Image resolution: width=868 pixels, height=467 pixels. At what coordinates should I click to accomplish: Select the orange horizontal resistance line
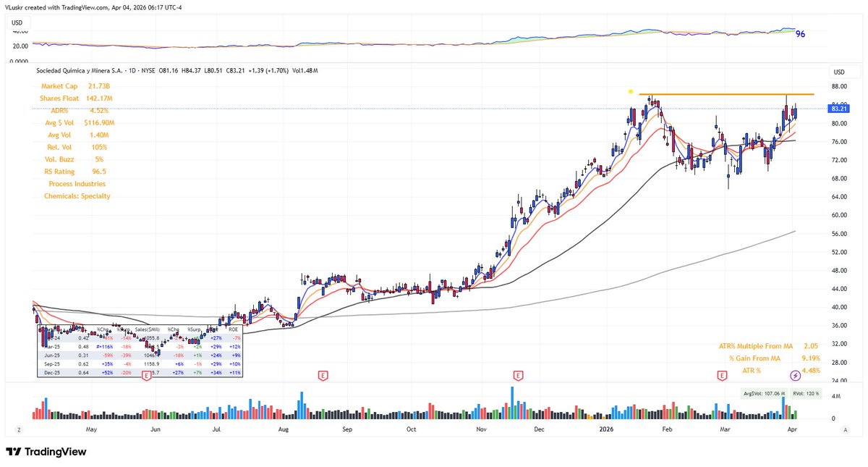click(x=726, y=95)
